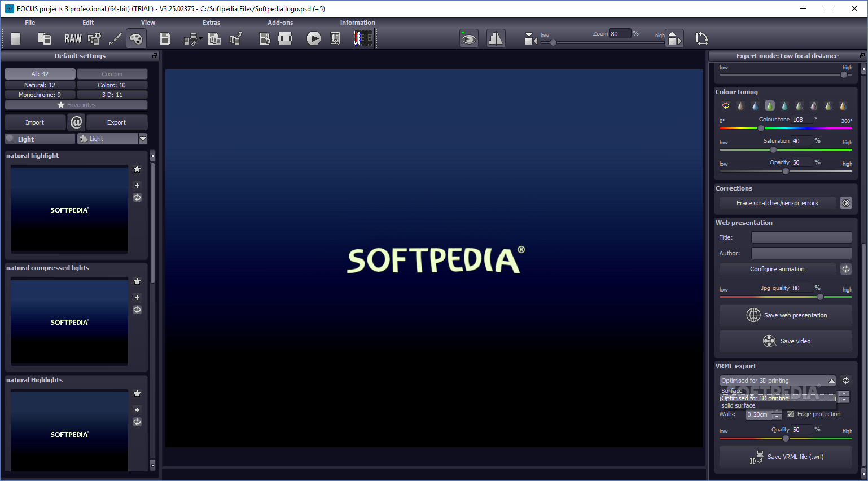The image size is (868, 481).
Task: Click the Saturation slider handle
Action: tap(773, 150)
